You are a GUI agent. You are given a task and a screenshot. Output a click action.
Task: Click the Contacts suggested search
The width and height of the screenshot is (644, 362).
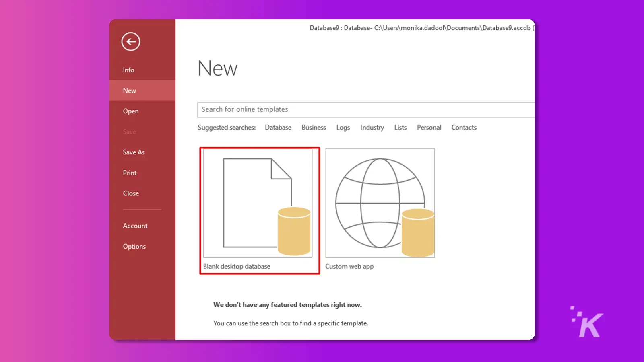[464, 128]
